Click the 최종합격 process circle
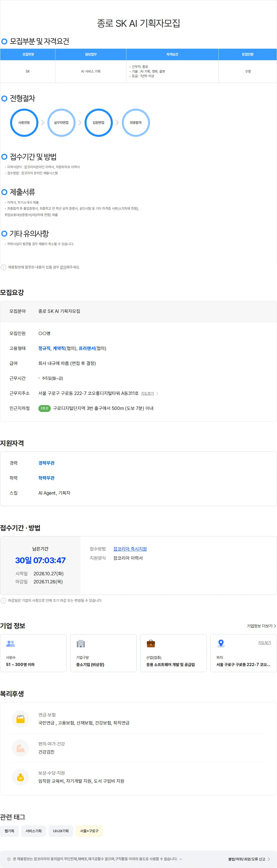This screenshot has height=868, width=277. pos(136,123)
